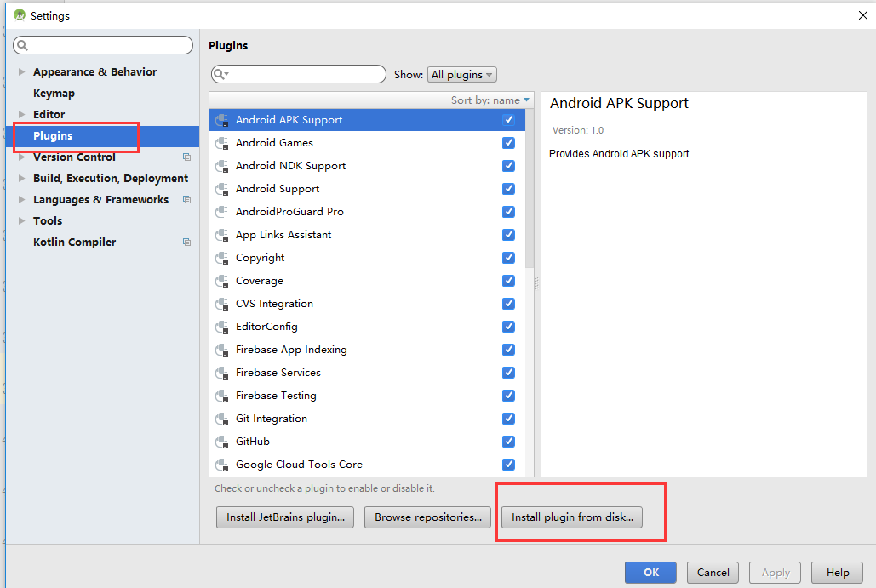Uncheck the Android Games plugin
Screen dimensions: 876x588
[508, 142]
